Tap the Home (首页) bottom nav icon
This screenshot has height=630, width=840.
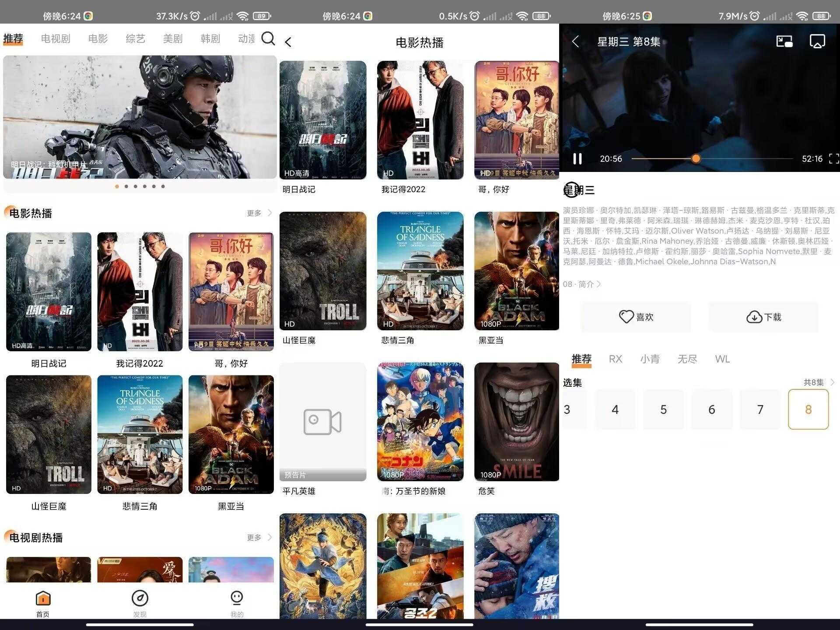[x=43, y=598]
